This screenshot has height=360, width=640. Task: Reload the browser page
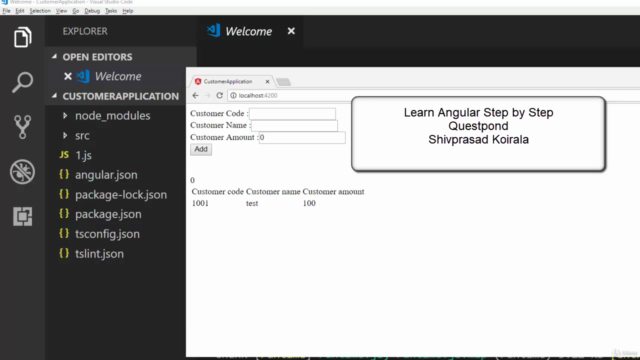220,95
